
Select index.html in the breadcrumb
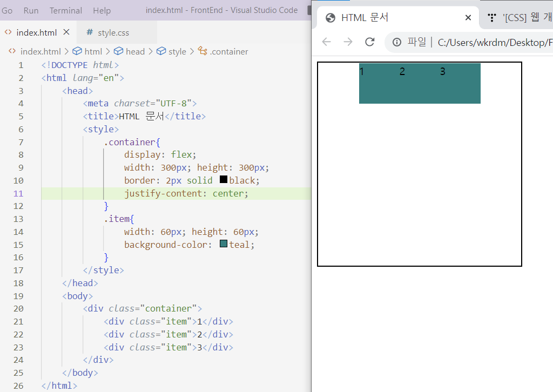41,51
